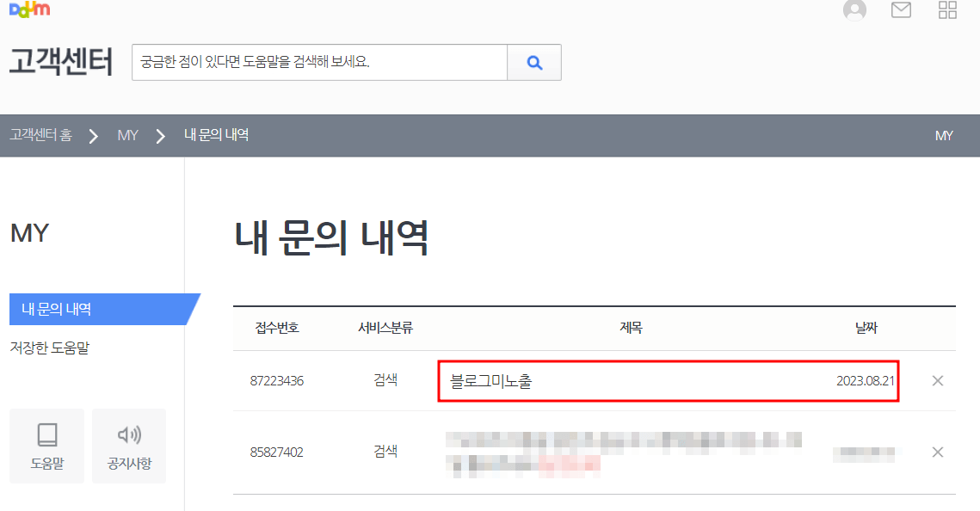Click inside the help search input field

(x=318, y=62)
